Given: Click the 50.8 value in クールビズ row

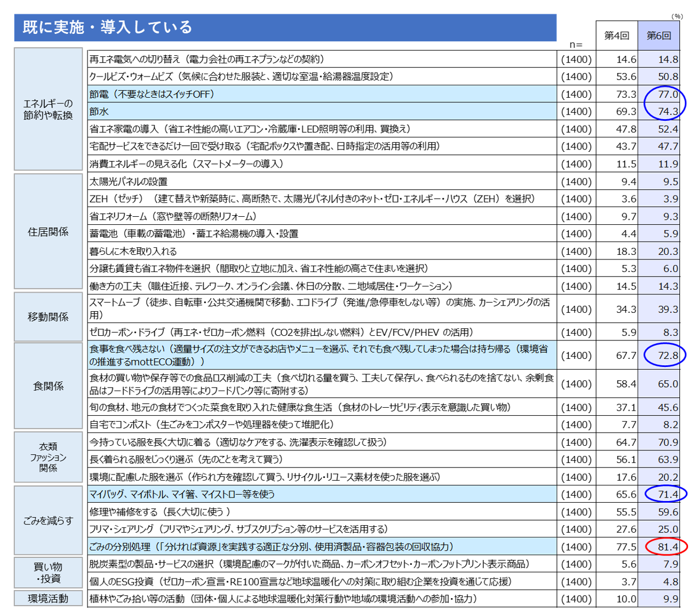Looking at the screenshot, I should [669, 77].
